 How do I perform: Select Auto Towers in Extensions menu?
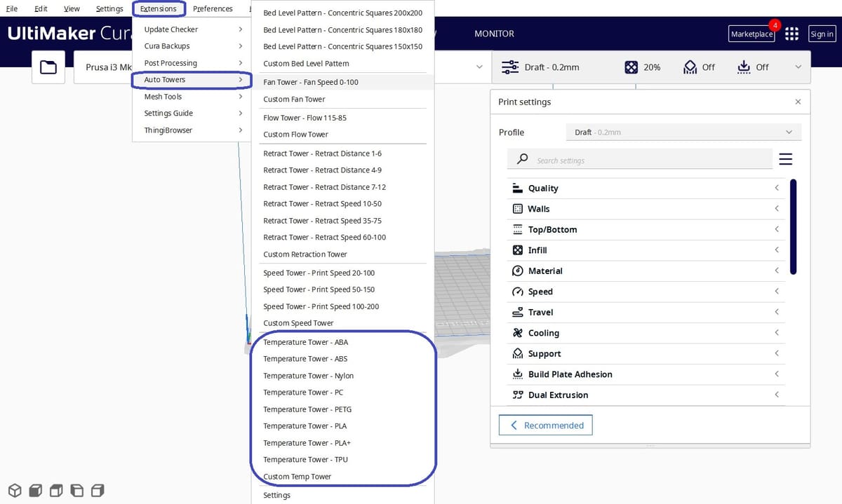tap(192, 80)
